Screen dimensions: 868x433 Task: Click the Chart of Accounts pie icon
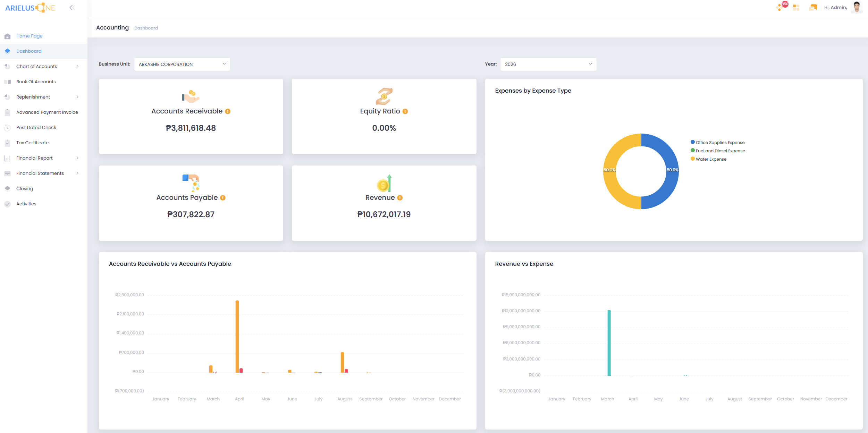[x=7, y=66]
